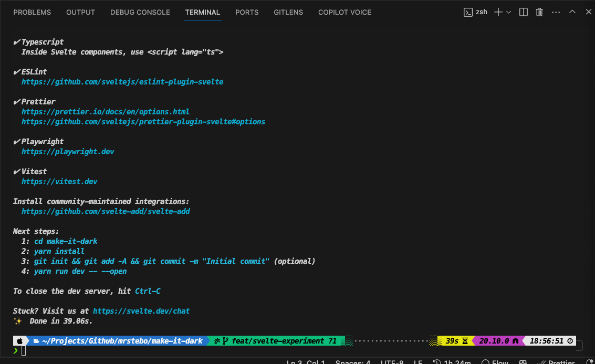
Task: Click the Typescript heading line
Action: (x=38, y=42)
